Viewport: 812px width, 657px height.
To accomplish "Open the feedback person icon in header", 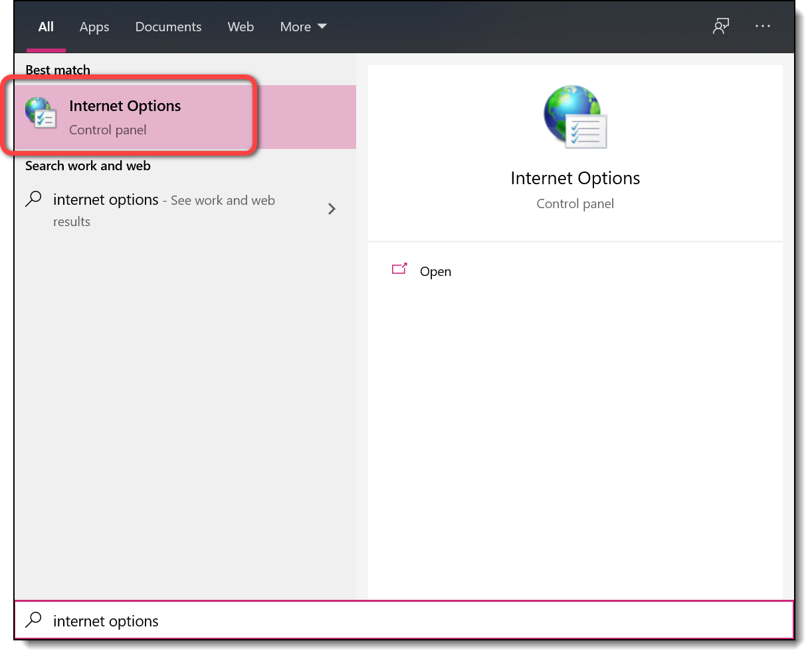I will [x=721, y=27].
